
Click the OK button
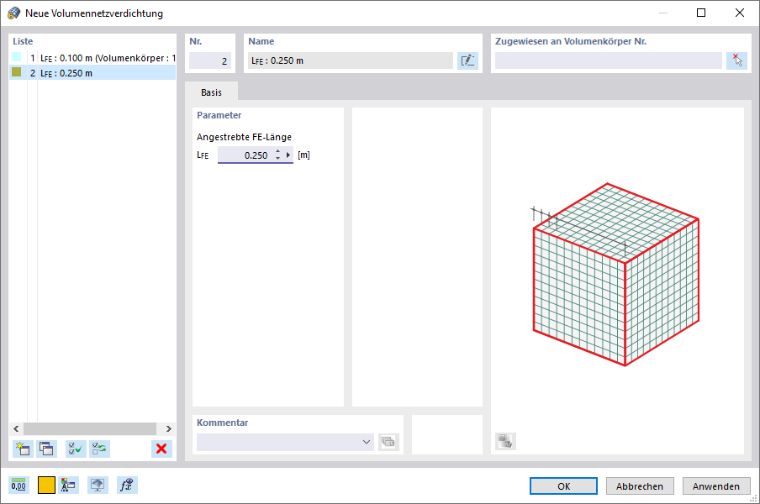coord(563,486)
